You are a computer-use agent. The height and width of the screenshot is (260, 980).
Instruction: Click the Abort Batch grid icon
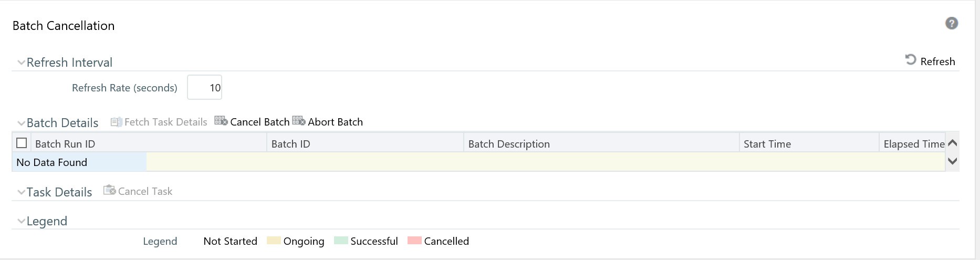[299, 121]
